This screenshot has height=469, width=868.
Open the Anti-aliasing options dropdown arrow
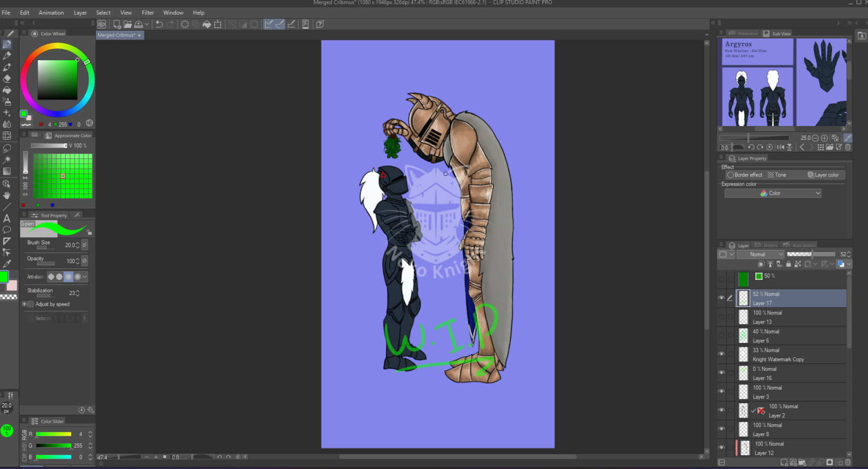[85, 277]
